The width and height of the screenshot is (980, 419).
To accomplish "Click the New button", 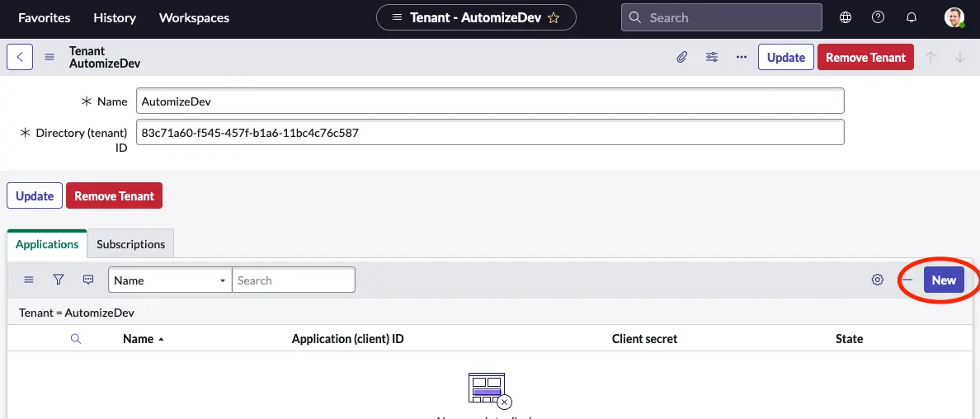I will pyautogui.click(x=944, y=280).
